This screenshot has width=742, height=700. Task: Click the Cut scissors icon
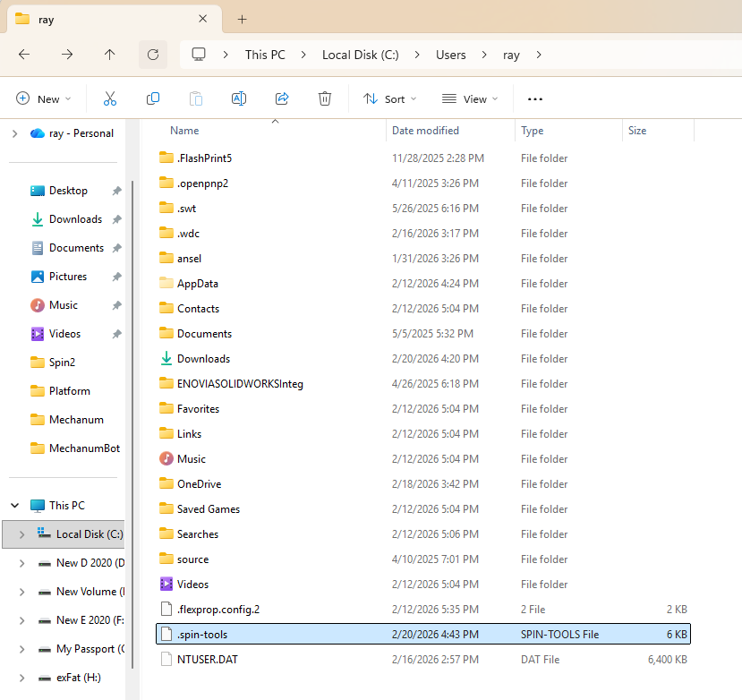(x=110, y=98)
